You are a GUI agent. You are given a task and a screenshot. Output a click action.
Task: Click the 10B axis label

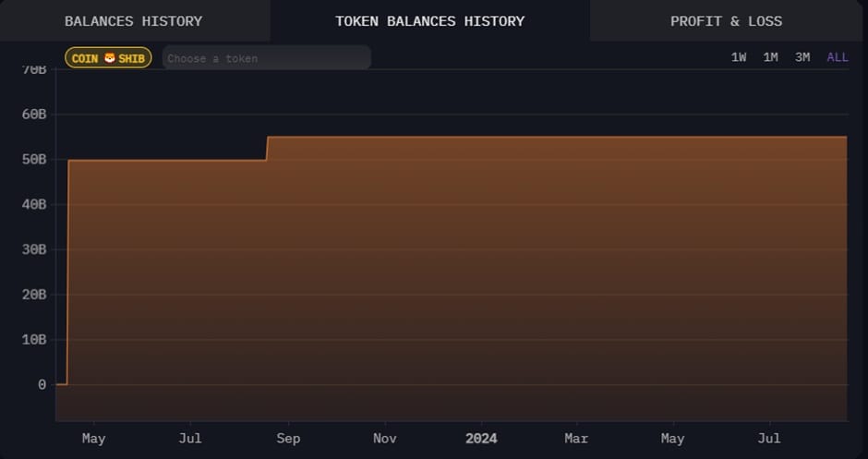34,339
